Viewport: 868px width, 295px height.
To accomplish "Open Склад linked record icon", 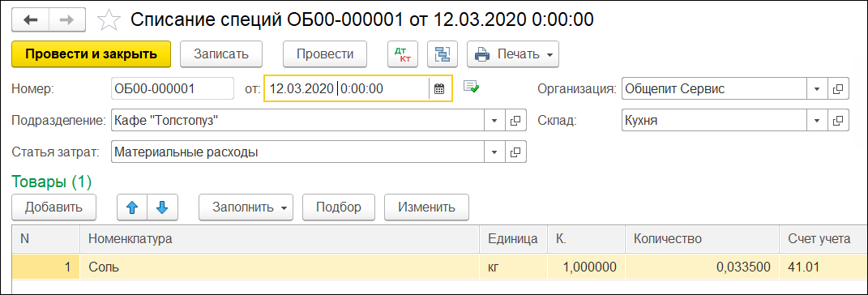I will coord(838,120).
